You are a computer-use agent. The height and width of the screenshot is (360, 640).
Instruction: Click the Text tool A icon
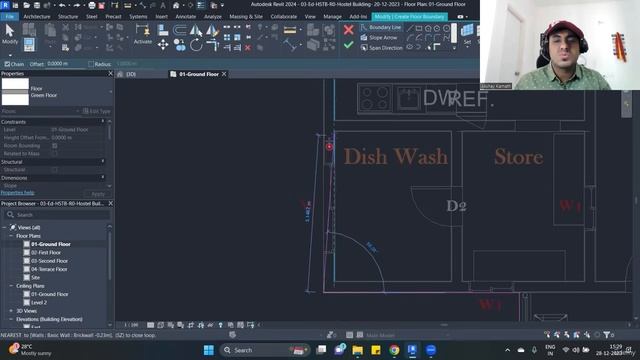coord(163,5)
